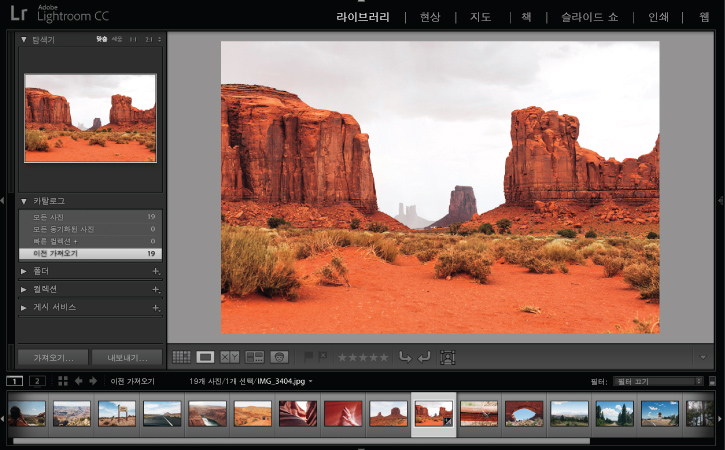Select 채움 zoom level in navigator
The width and height of the screenshot is (725, 450).
[117, 39]
